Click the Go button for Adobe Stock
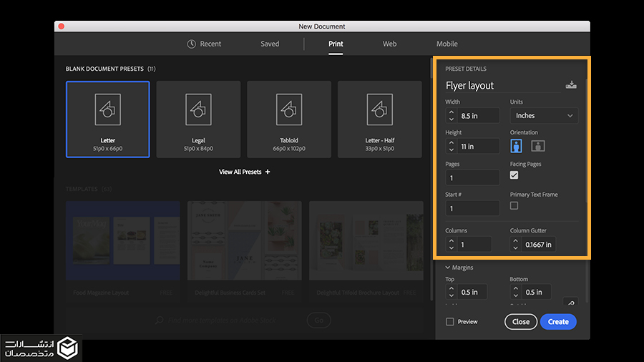The width and height of the screenshot is (644, 362). 318,320
